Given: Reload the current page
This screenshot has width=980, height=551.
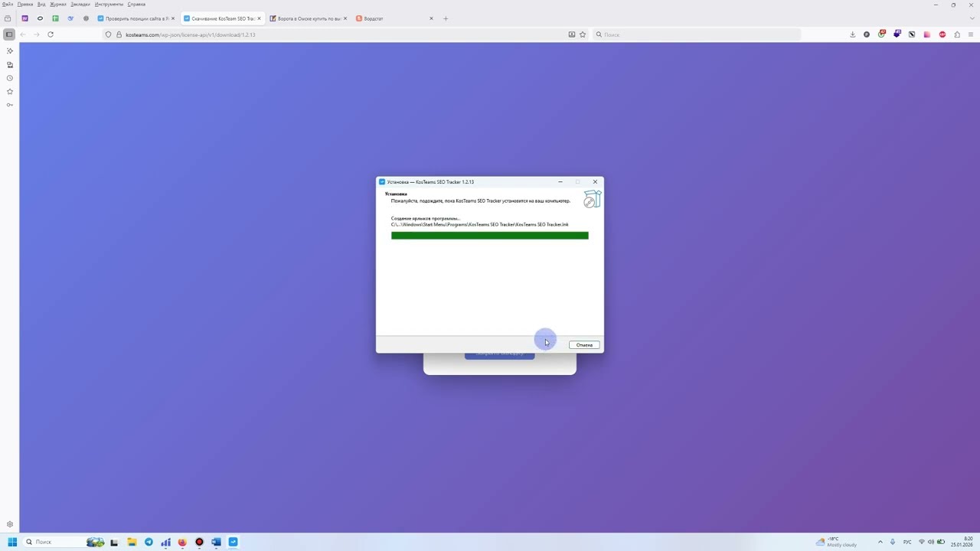Looking at the screenshot, I should [x=51, y=34].
